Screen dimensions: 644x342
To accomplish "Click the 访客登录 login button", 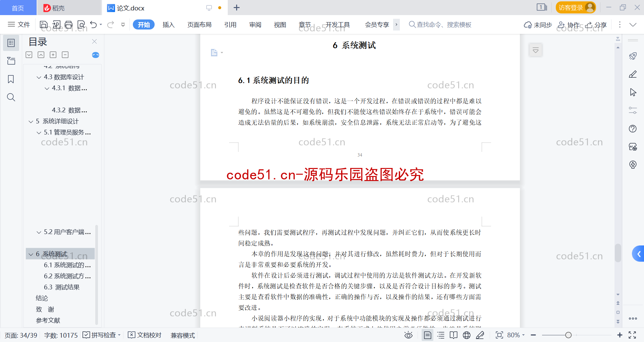I will click(x=576, y=7).
